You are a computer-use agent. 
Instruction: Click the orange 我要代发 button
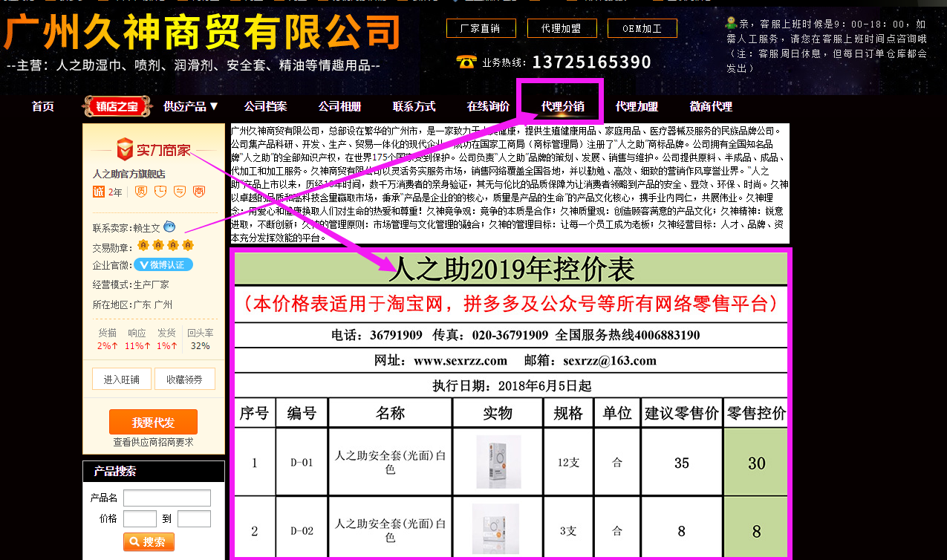point(153,421)
